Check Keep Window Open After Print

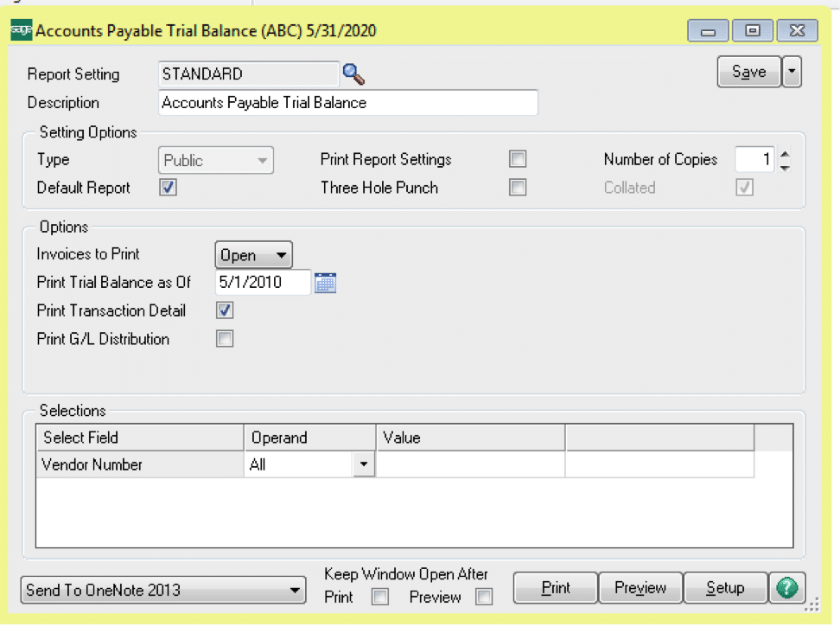(379, 597)
